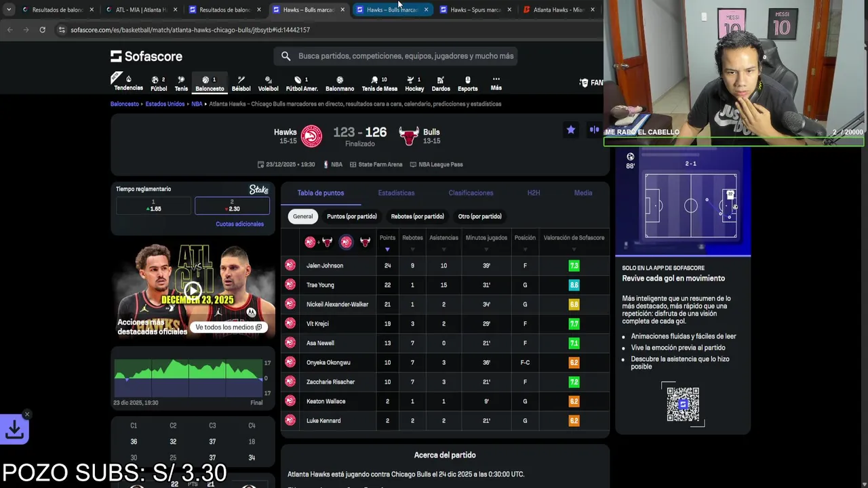Click the QR code in app promo
This screenshot has width=868, height=488.
tap(683, 404)
